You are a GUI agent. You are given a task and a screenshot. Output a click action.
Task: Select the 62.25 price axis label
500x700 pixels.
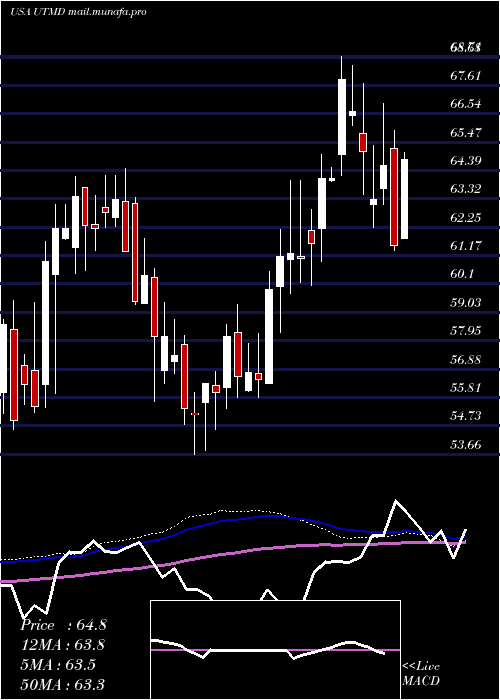click(466, 218)
